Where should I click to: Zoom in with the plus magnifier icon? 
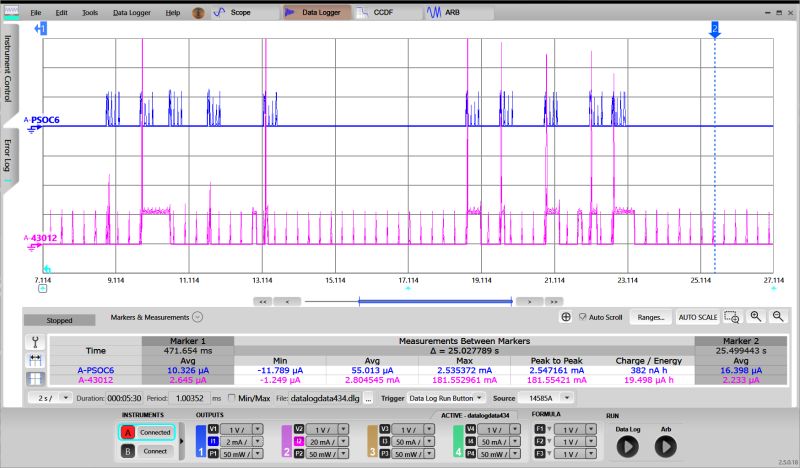[x=756, y=317]
